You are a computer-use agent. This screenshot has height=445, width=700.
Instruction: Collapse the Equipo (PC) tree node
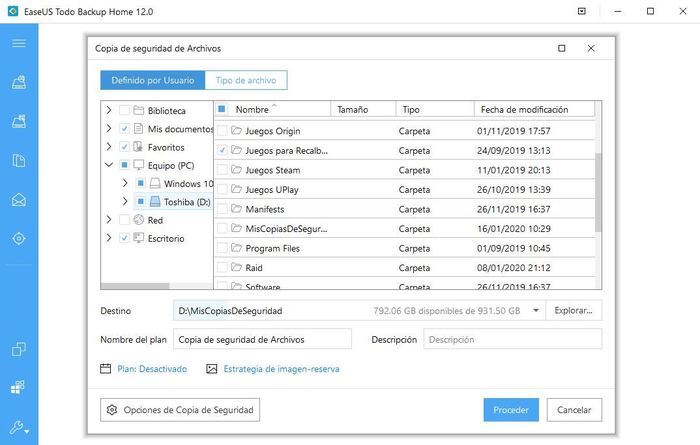tap(109, 165)
